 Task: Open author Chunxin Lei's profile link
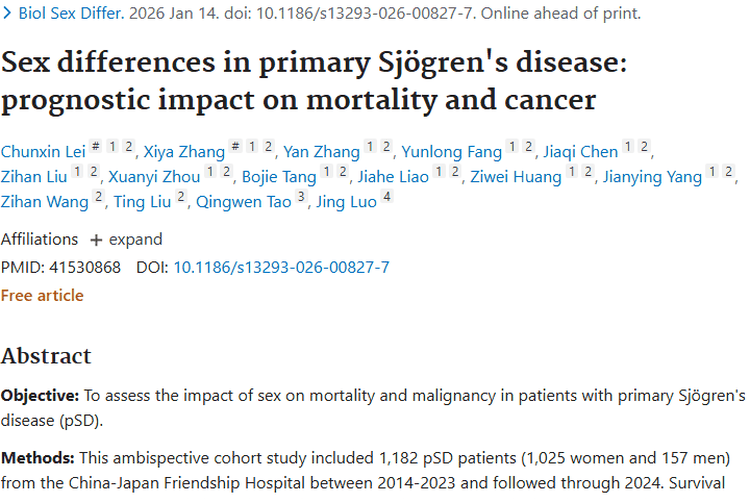pyautogui.click(x=43, y=152)
